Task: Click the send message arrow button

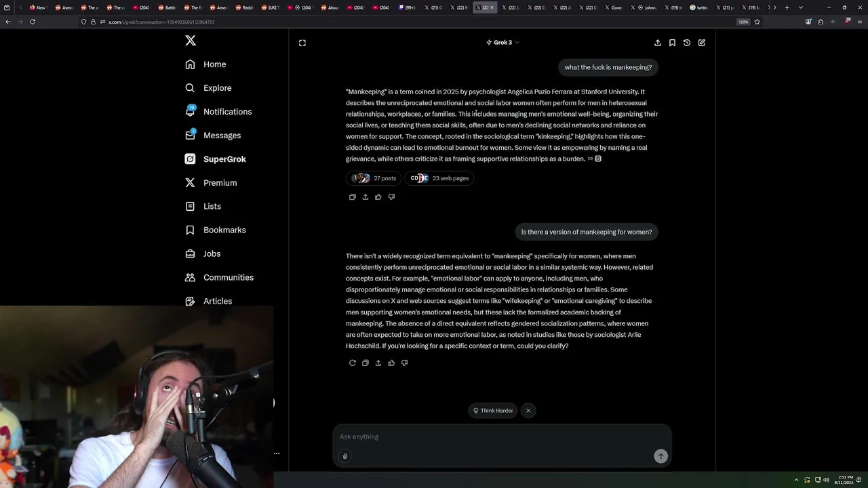Action: pos(660,456)
